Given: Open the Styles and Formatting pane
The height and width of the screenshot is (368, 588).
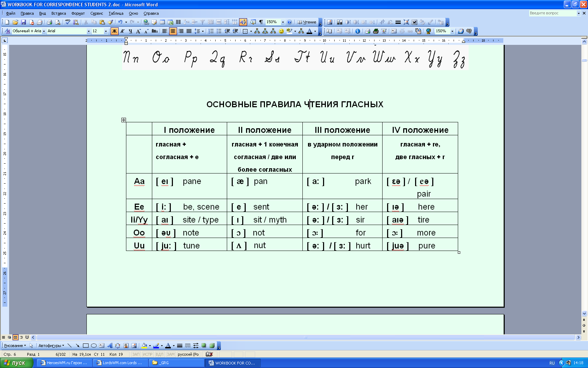Looking at the screenshot, I should tap(7, 31).
